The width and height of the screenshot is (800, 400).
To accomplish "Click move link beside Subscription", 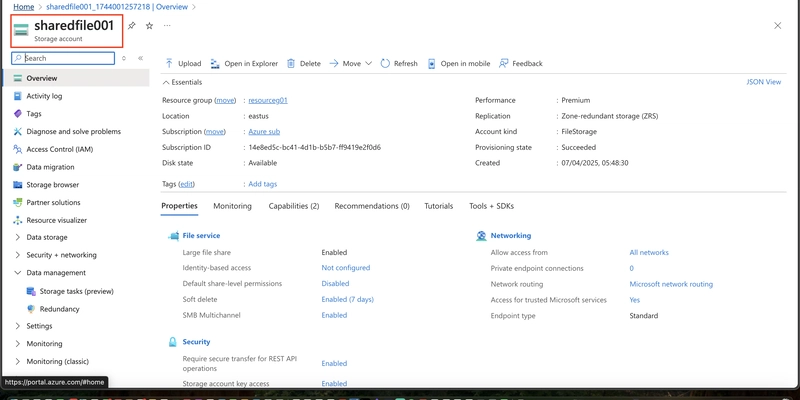I will click(215, 132).
